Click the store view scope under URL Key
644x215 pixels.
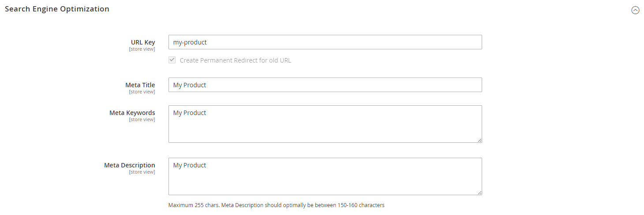142,49
